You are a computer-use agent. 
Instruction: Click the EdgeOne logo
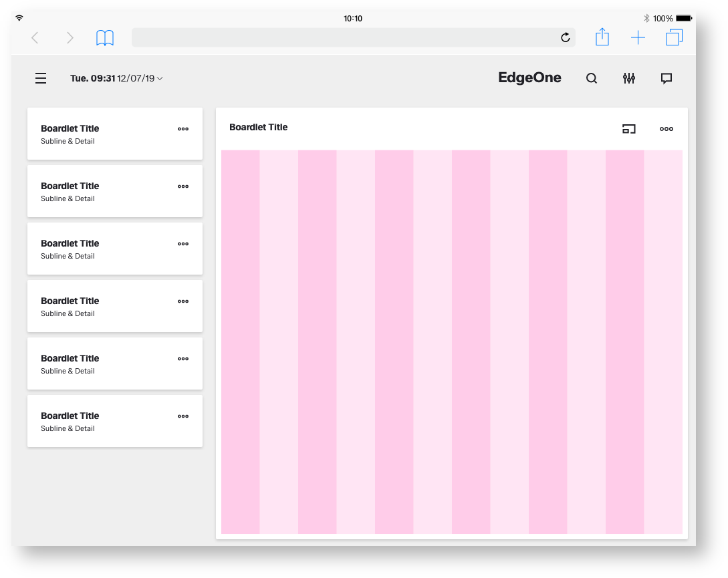point(529,78)
